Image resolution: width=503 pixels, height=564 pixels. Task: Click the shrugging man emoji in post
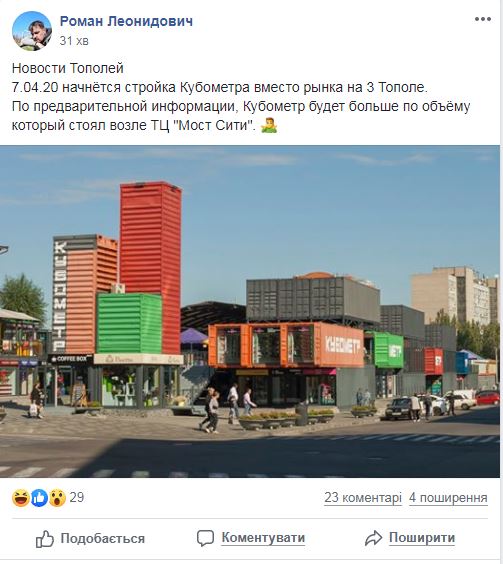point(269,126)
